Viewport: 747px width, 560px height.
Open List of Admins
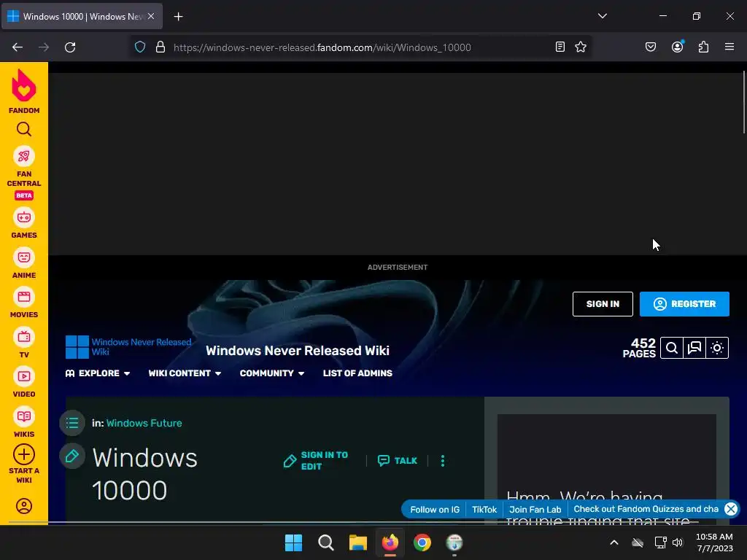tap(357, 373)
